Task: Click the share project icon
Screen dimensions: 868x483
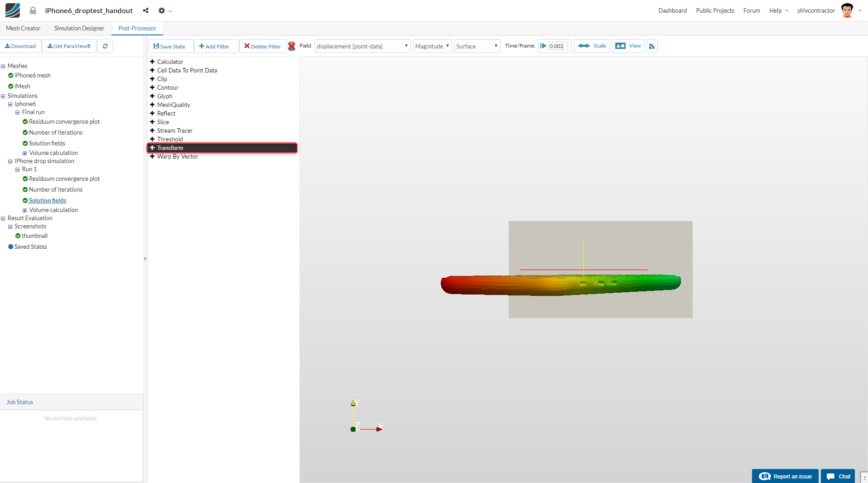Action: 145,10
